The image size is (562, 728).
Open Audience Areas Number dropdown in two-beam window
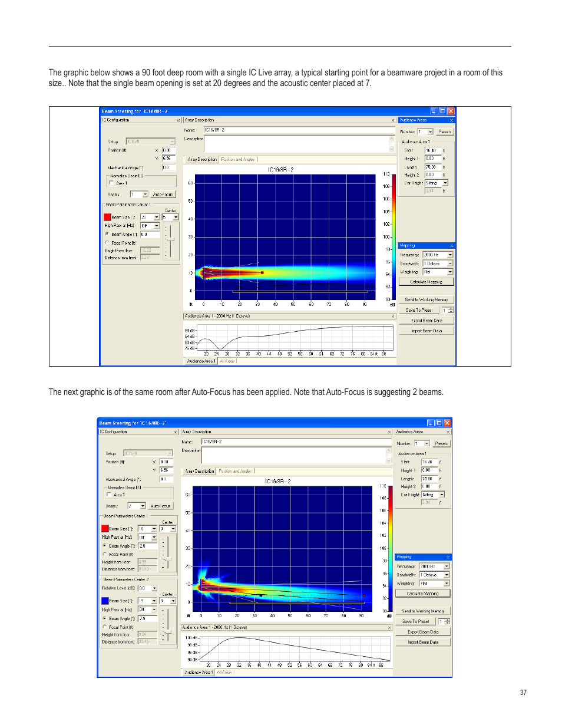point(427,444)
